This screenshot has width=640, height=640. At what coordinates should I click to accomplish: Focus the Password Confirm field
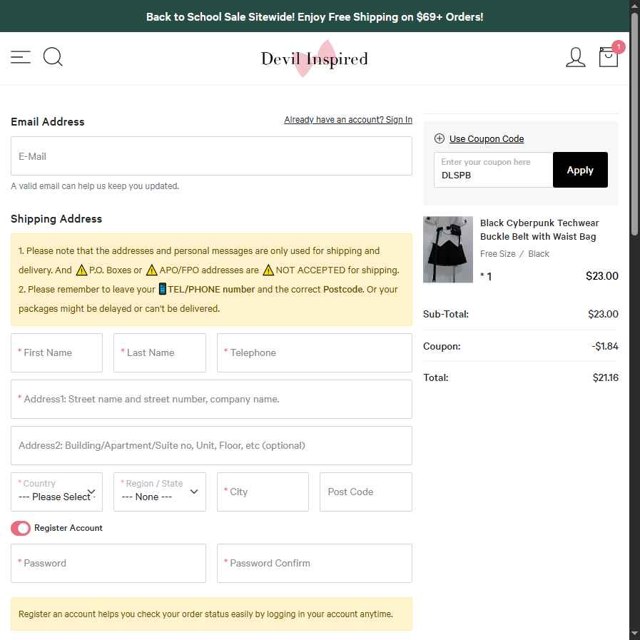tap(314, 563)
